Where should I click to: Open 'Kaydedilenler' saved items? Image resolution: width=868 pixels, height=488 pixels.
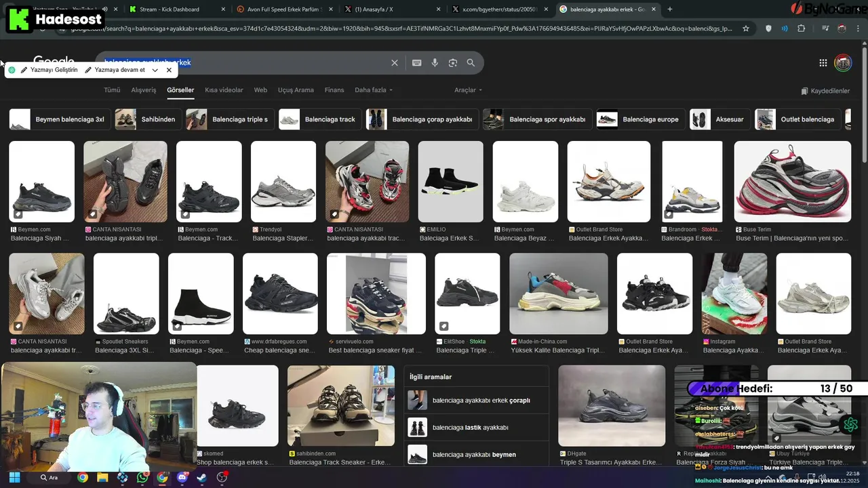click(x=825, y=91)
